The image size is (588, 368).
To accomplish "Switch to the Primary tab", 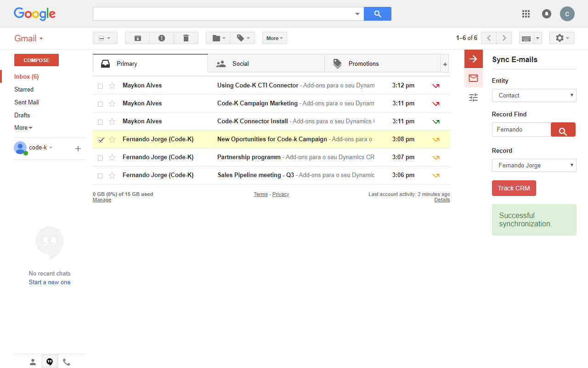I will click(150, 63).
